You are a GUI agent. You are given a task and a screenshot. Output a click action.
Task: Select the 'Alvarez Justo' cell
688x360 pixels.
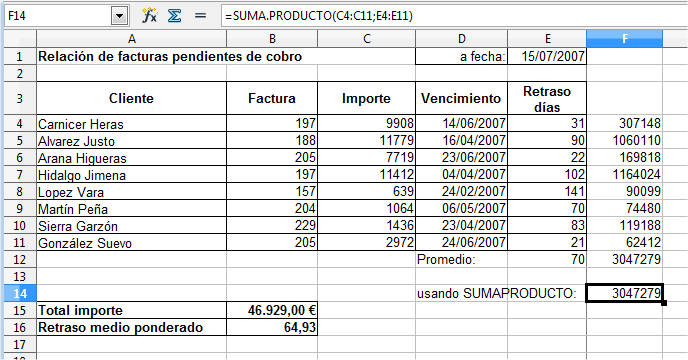click(x=132, y=140)
